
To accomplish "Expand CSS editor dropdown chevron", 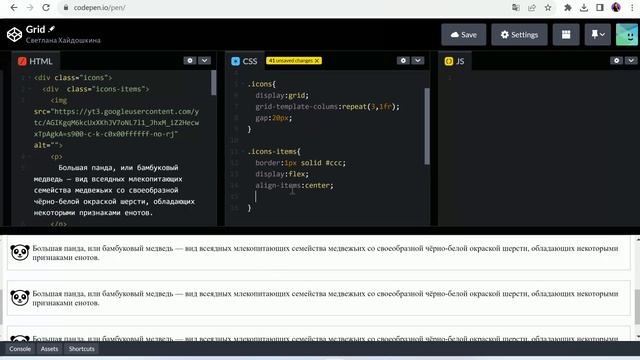I will tap(418, 60).
